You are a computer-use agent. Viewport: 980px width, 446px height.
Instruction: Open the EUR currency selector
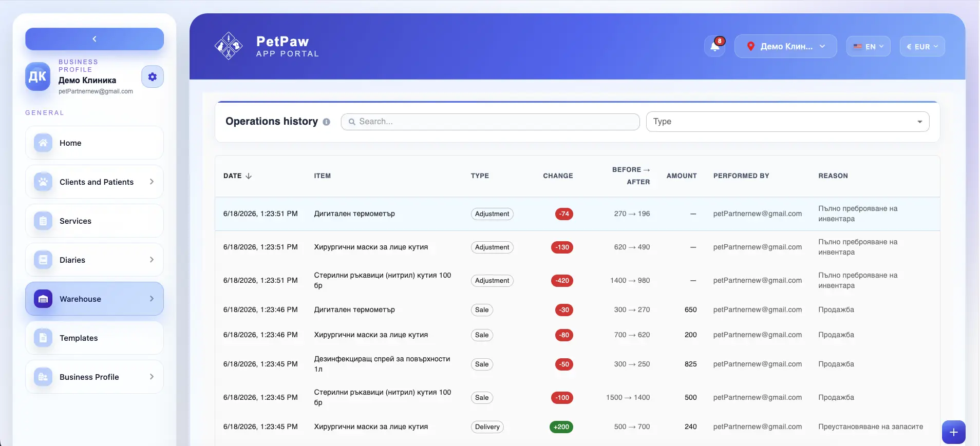922,46
